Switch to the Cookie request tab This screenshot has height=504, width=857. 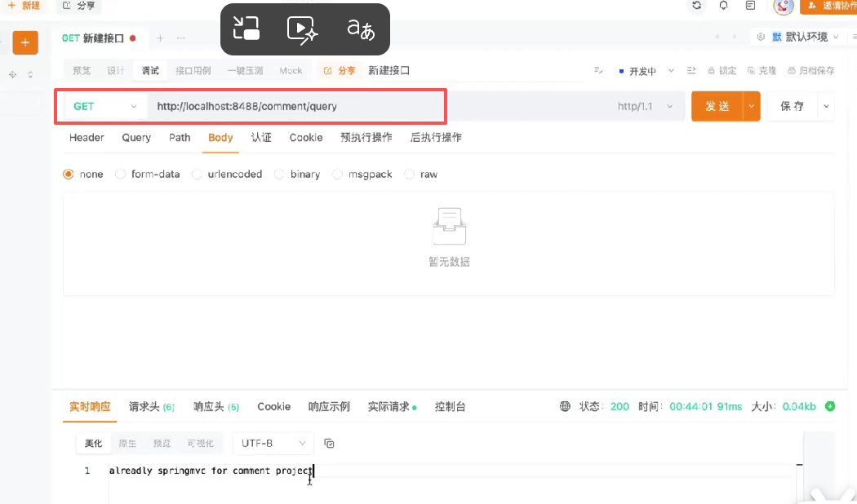point(306,138)
